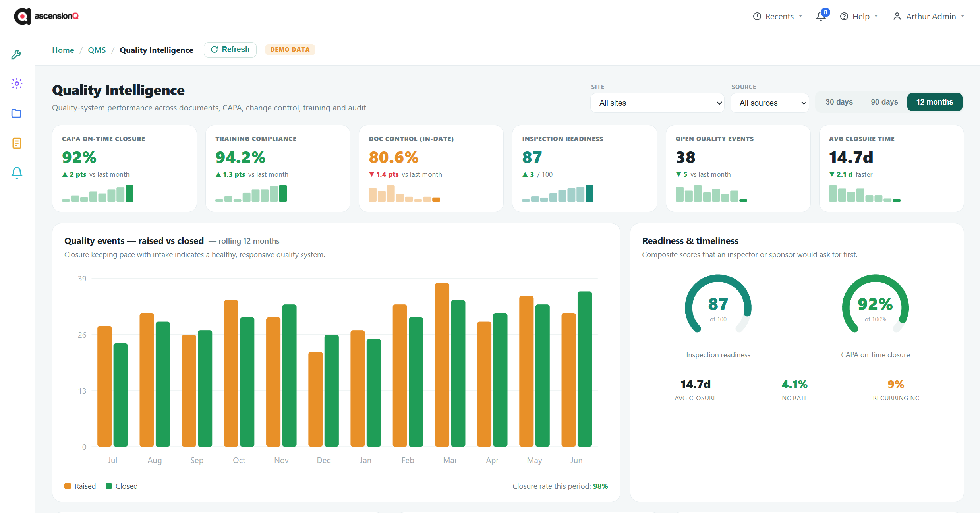Open the folder icon in sidebar
Image resolution: width=980 pixels, height=513 pixels.
click(16, 114)
